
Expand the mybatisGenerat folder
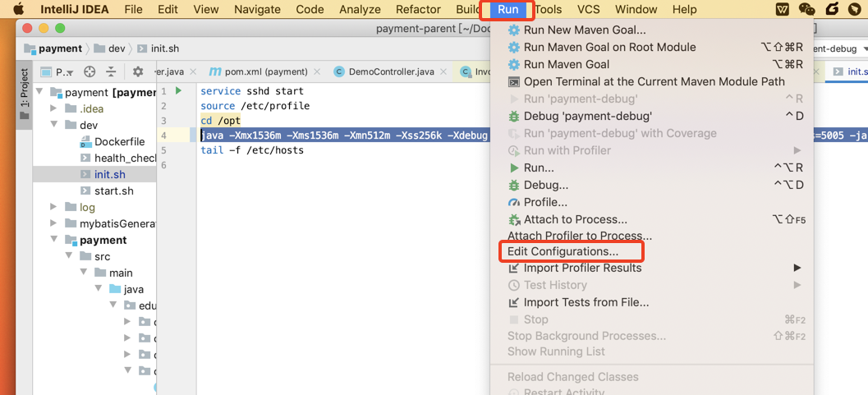(53, 223)
